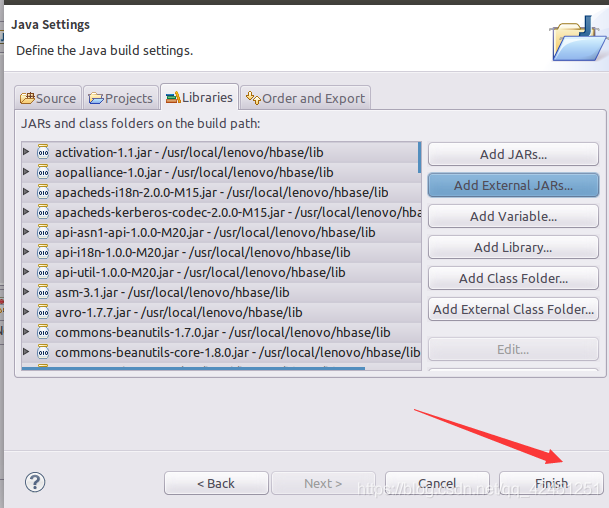Select the Libraries tab
The height and width of the screenshot is (508, 609).
[x=199, y=97]
